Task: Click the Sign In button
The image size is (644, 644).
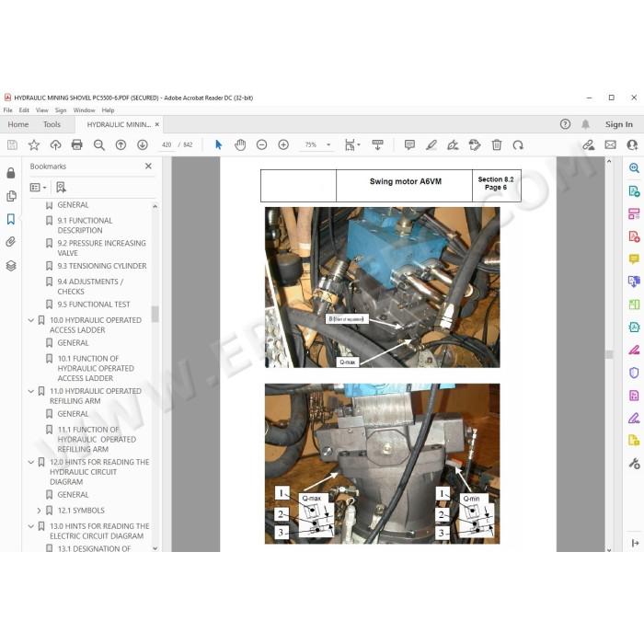Action: [x=618, y=124]
